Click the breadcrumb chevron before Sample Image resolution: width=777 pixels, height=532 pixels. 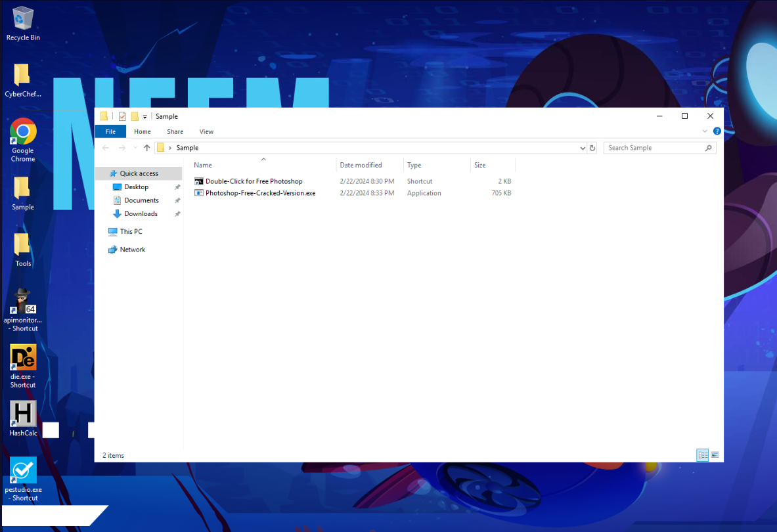point(170,148)
